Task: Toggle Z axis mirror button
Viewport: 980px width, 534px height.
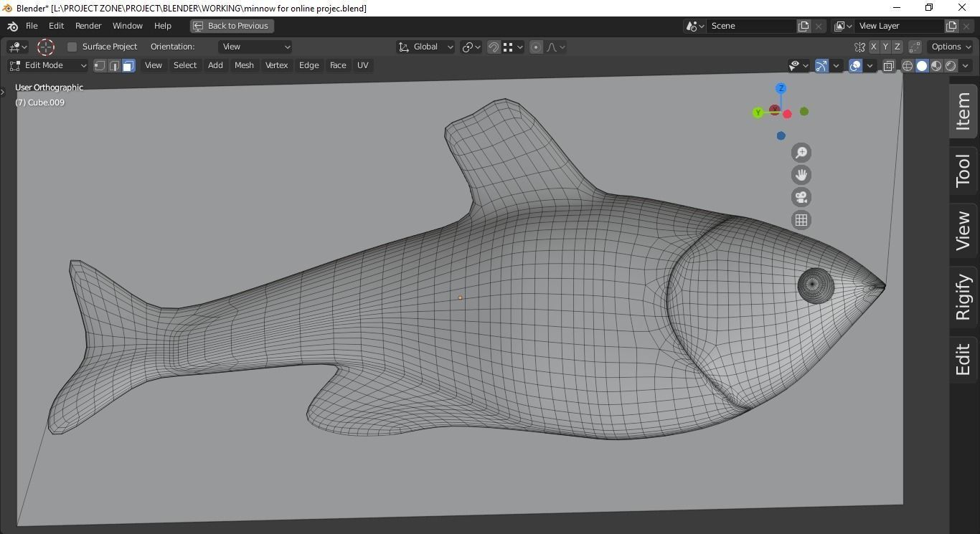Action: pos(897,47)
